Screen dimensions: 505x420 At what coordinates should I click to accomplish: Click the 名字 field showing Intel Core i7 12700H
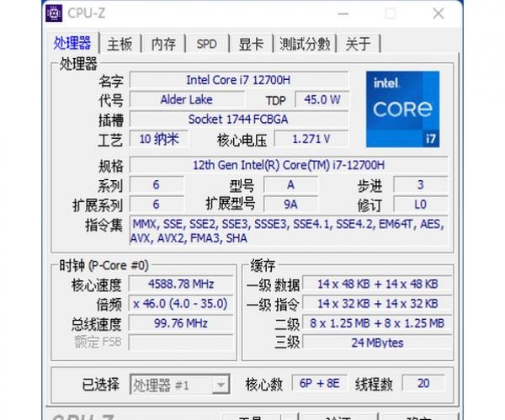tap(238, 80)
